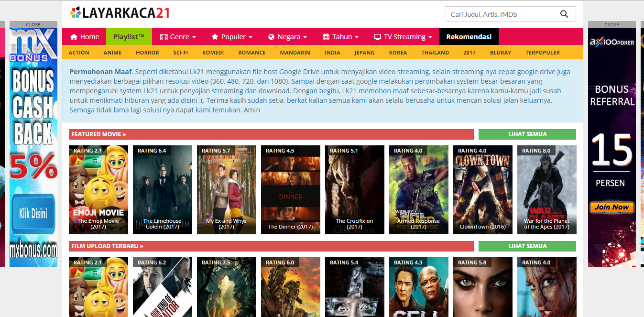Expand the Negara dropdown menu

click(287, 37)
